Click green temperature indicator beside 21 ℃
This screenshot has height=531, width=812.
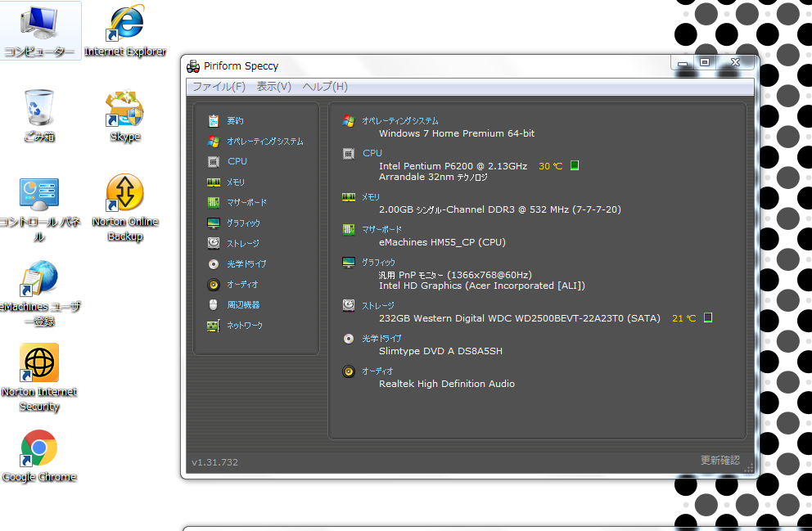pyautogui.click(x=708, y=317)
